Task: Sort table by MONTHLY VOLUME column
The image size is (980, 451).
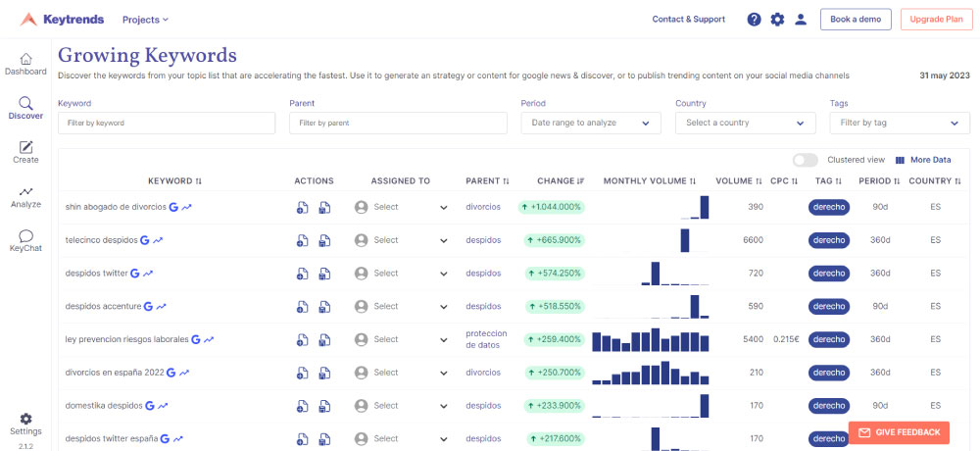Action: tap(650, 181)
